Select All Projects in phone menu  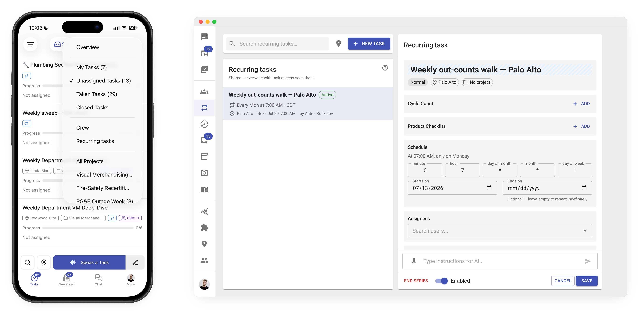pyautogui.click(x=90, y=161)
